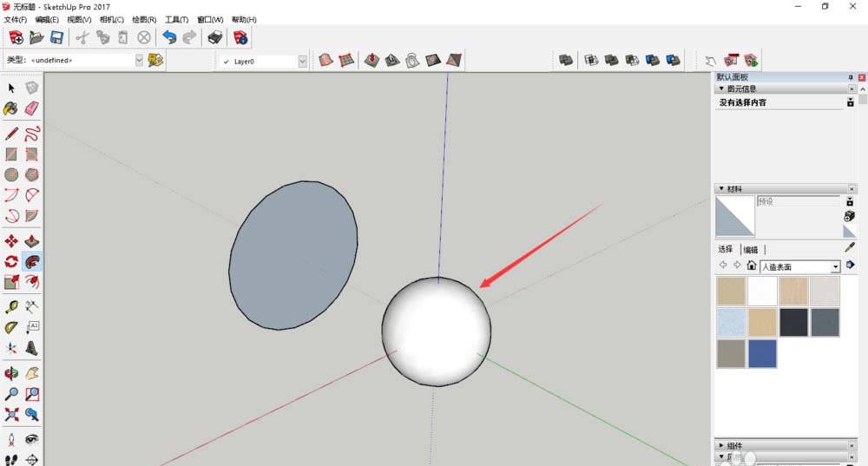Choose the bright blue material swatch

click(762, 354)
